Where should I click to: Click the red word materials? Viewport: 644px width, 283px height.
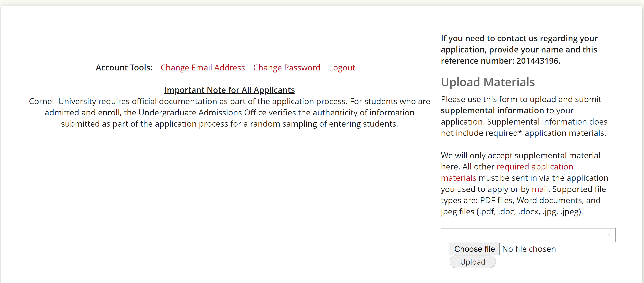coord(458,178)
